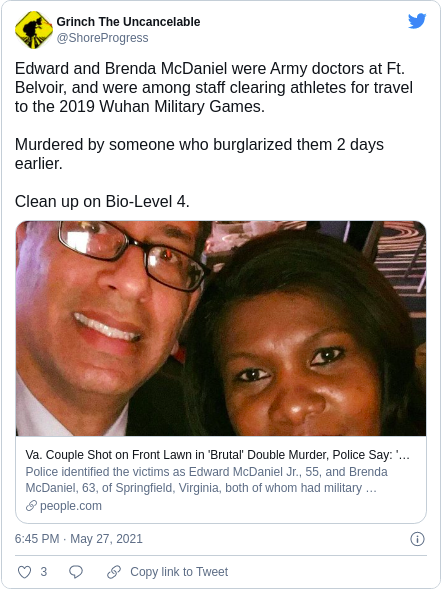Click the article description starting Police identified
Screen dimensions: 442x589
(x=207, y=480)
